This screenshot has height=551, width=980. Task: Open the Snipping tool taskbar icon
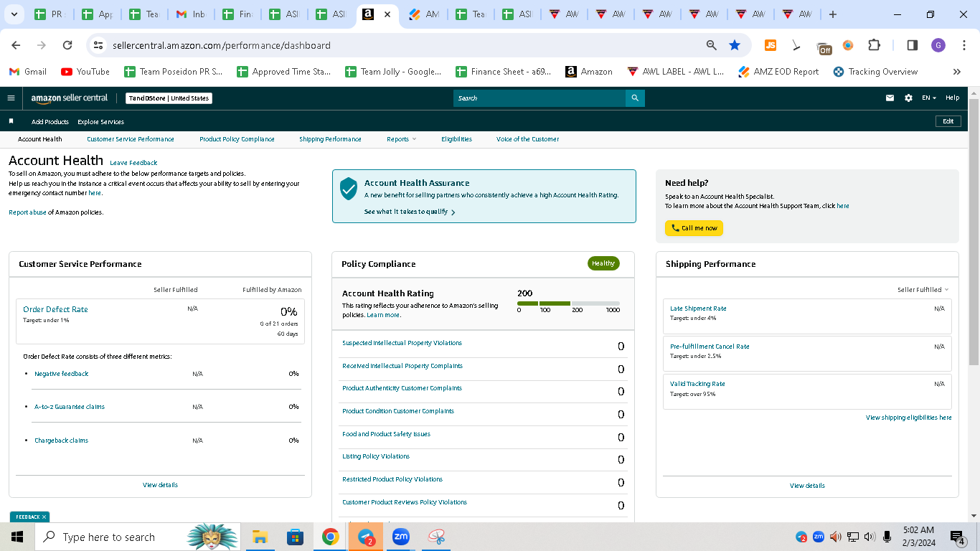436,537
